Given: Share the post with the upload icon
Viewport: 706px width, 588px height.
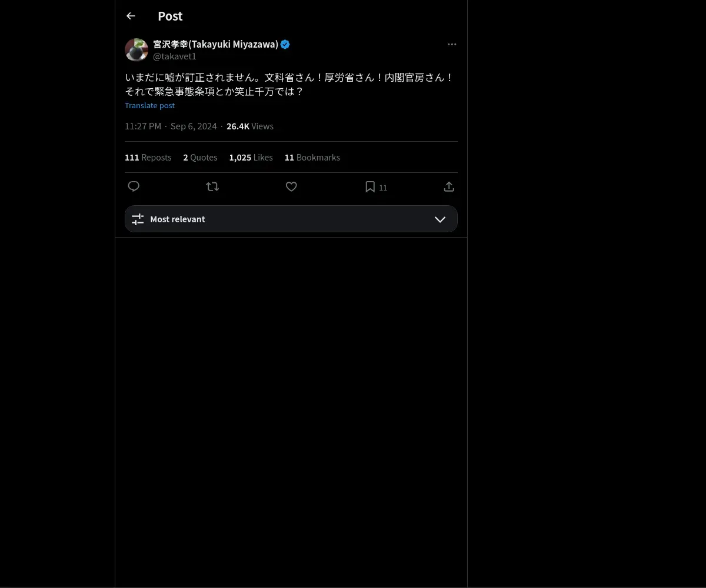Looking at the screenshot, I should [449, 186].
